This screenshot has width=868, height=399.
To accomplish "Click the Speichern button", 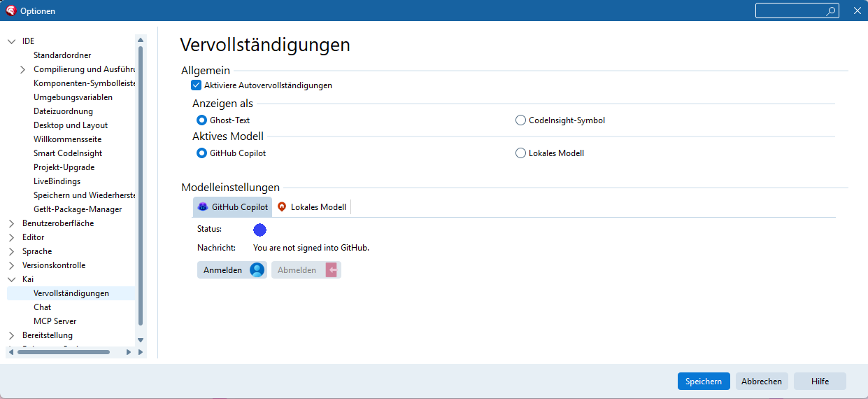I will [x=704, y=381].
